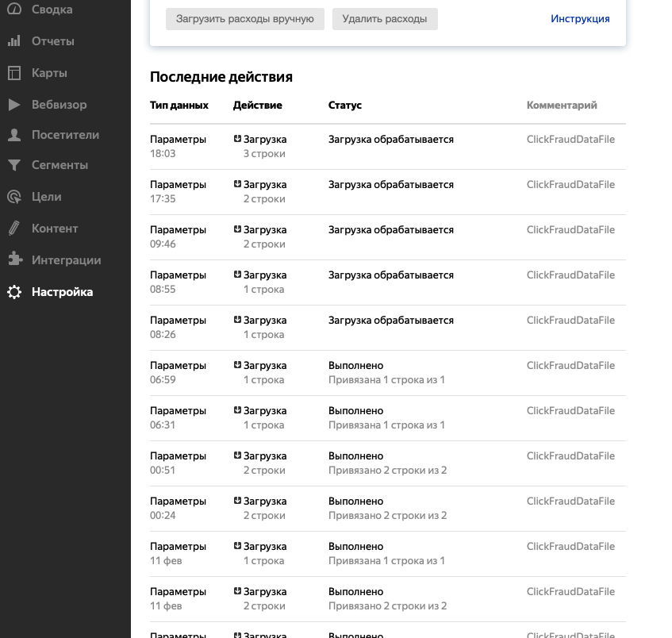Go to the Посетители section
The image size is (672, 638).
pos(65,135)
